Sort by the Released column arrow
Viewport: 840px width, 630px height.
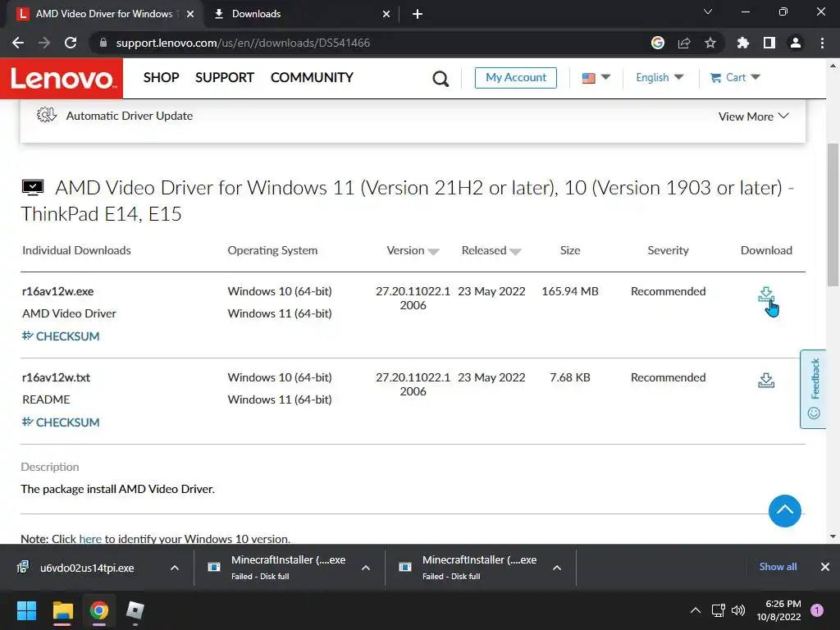515,251
